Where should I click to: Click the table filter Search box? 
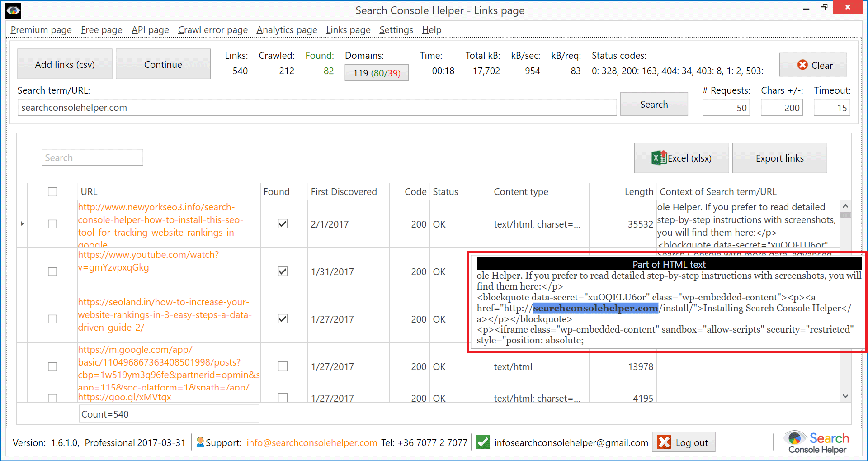92,157
